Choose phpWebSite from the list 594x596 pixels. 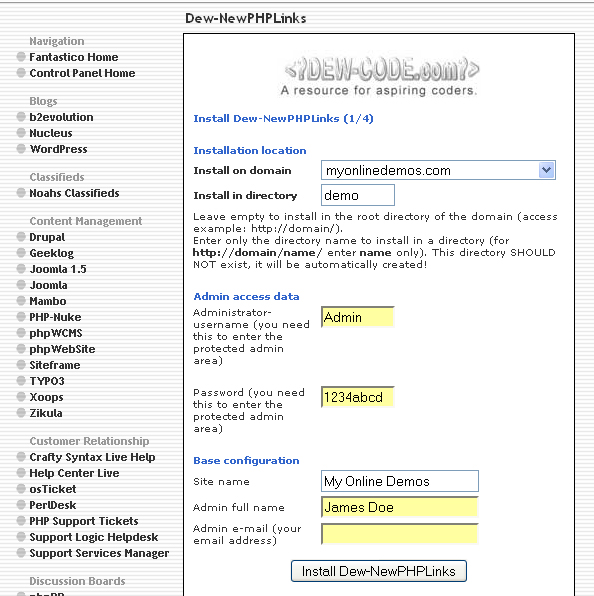62,349
